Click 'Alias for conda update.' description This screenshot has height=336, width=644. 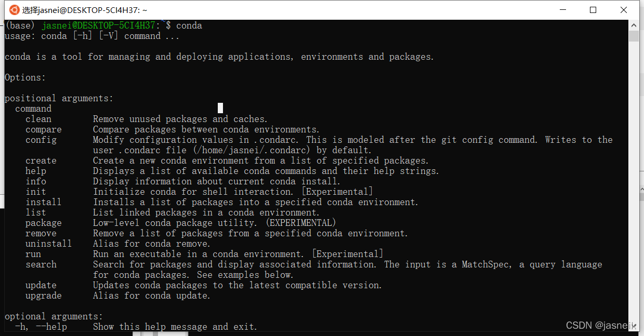[152, 295]
